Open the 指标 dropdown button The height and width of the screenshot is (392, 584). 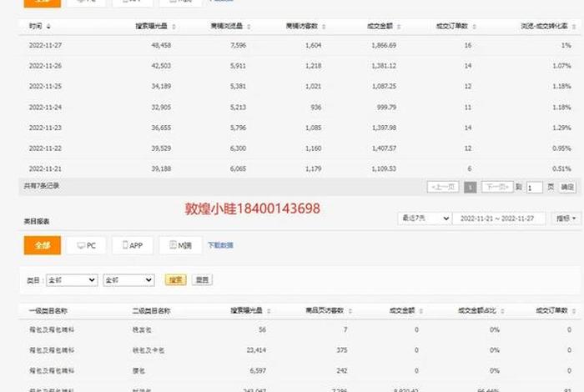(x=566, y=219)
